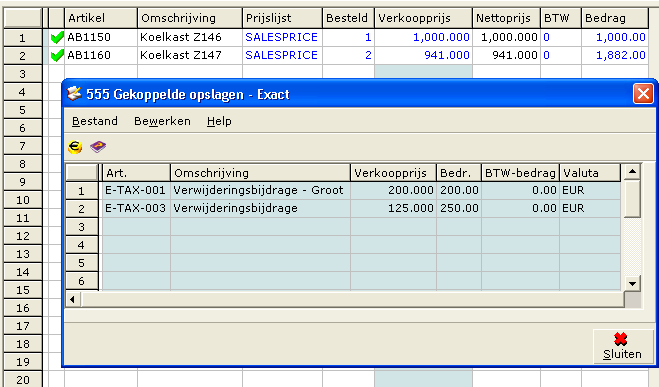Screen dimensions: 659x387
Task: Click the green checkmark on row AB1150
Action: click(57, 37)
